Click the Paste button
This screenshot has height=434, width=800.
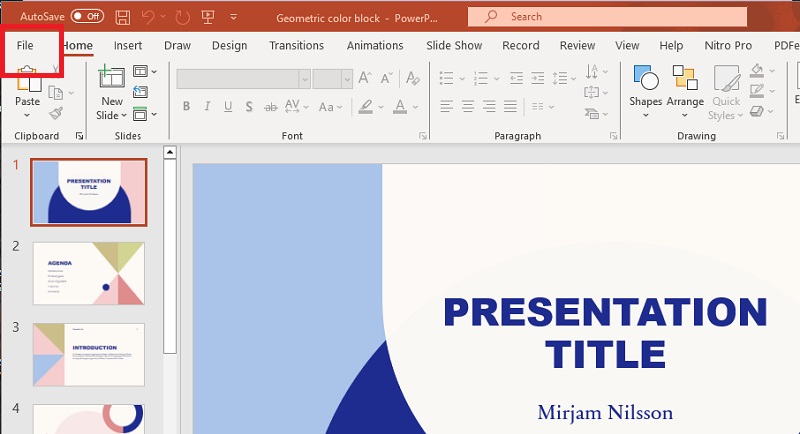tap(28, 92)
